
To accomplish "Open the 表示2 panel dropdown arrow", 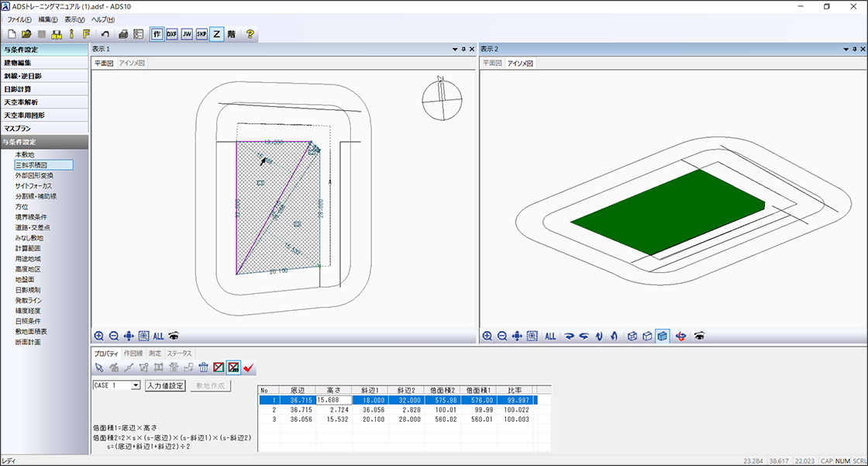I will 846,50.
